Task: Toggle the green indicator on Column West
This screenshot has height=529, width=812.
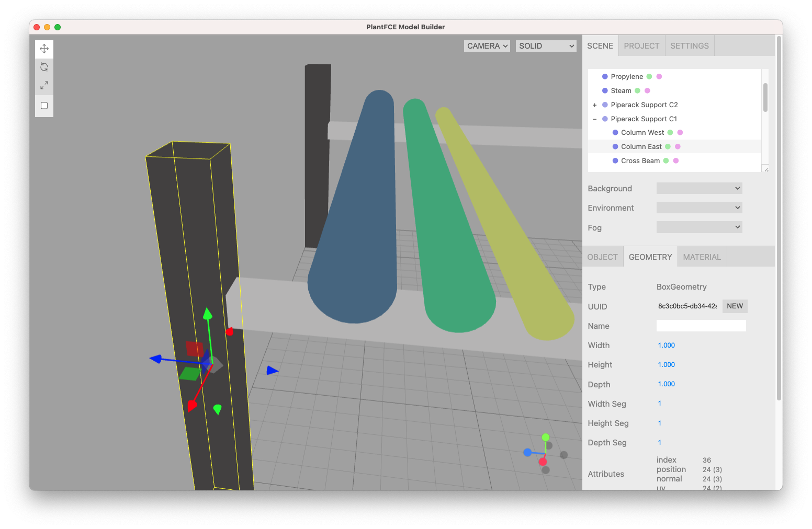Action: click(670, 132)
